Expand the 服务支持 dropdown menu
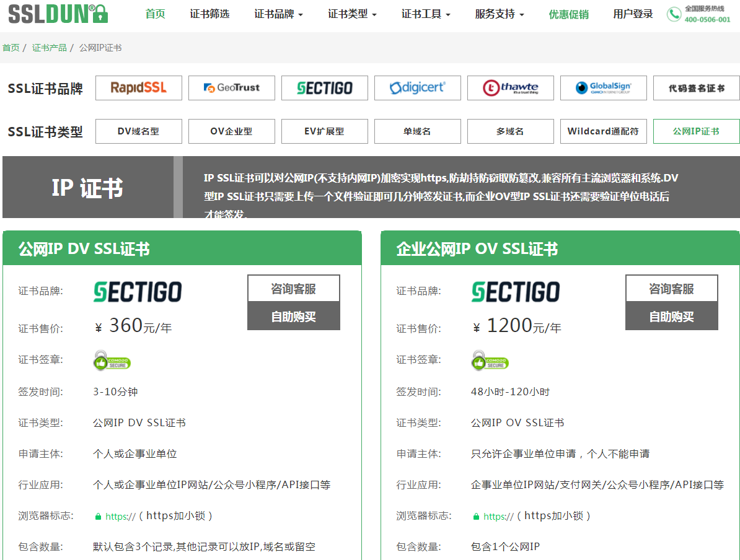Screen dimensions: 740x560 point(500,14)
